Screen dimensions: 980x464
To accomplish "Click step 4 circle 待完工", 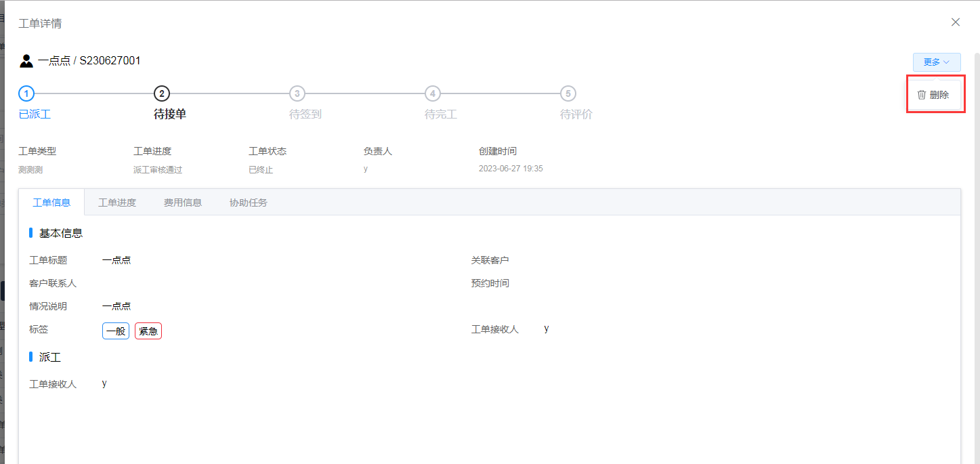I will tap(433, 93).
